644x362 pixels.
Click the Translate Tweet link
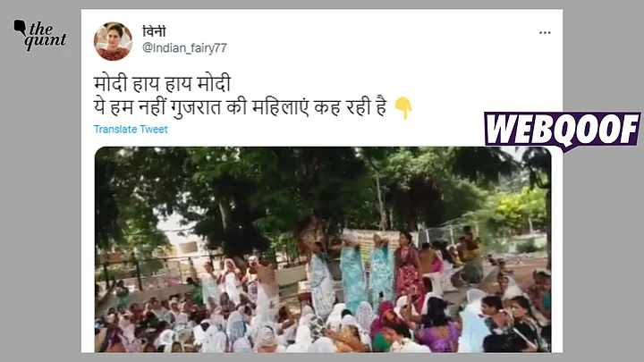point(131,130)
